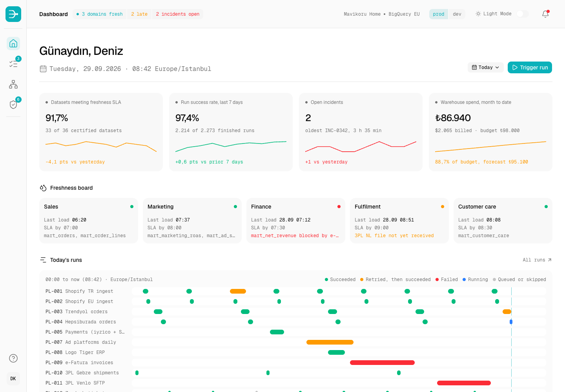Viewport: 565px width, 392px height.
Task: Click the calendar icon beside the date
Action: pos(43,69)
